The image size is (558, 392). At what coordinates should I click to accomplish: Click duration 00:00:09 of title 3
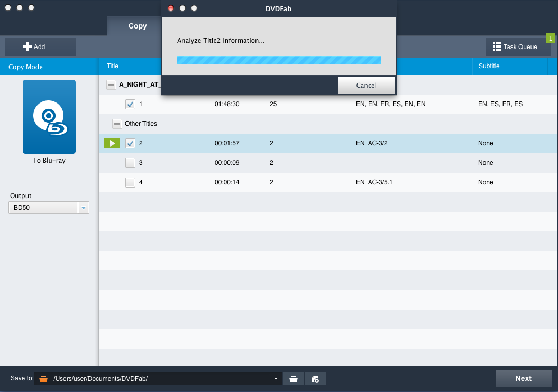[x=227, y=163]
